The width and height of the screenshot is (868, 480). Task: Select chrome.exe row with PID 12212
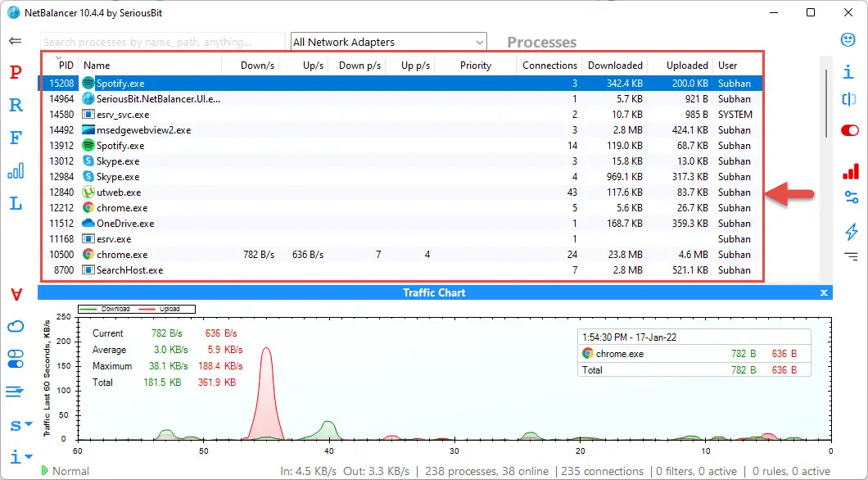(x=400, y=207)
